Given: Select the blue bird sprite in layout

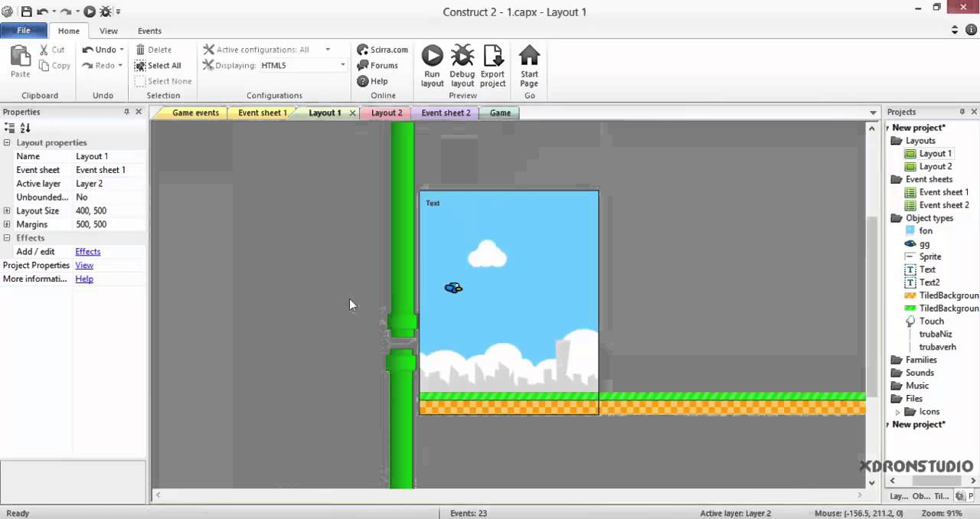Looking at the screenshot, I should click(453, 288).
